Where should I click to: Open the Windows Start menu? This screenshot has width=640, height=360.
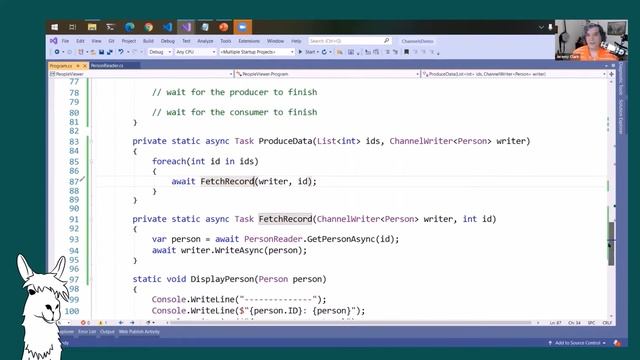click(x=54, y=27)
